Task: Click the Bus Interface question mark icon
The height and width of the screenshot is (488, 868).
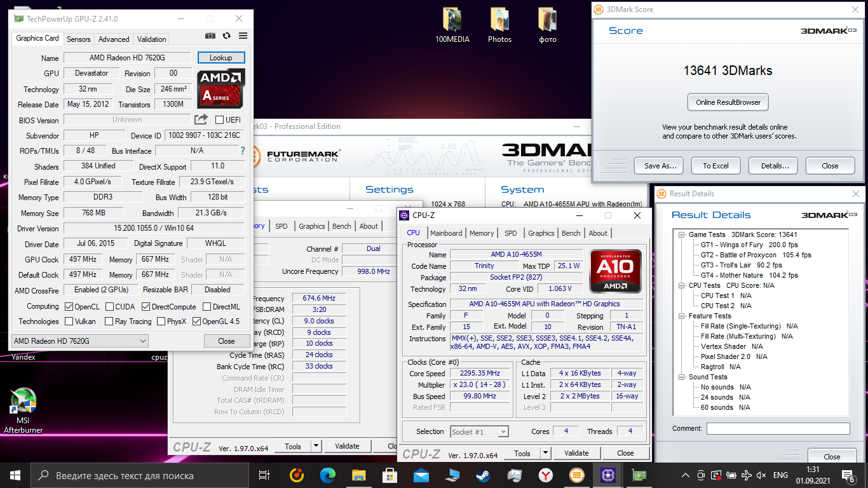Action: pos(242,151)
